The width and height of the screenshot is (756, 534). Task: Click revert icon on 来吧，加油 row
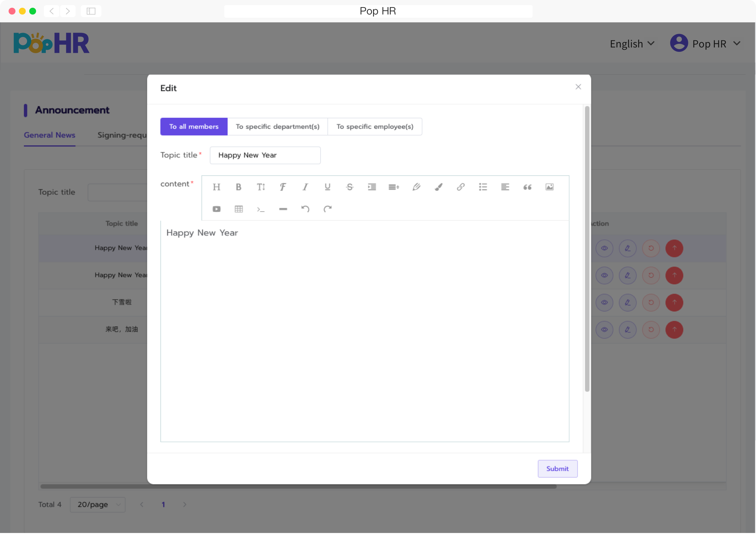(x=651, y=330)
